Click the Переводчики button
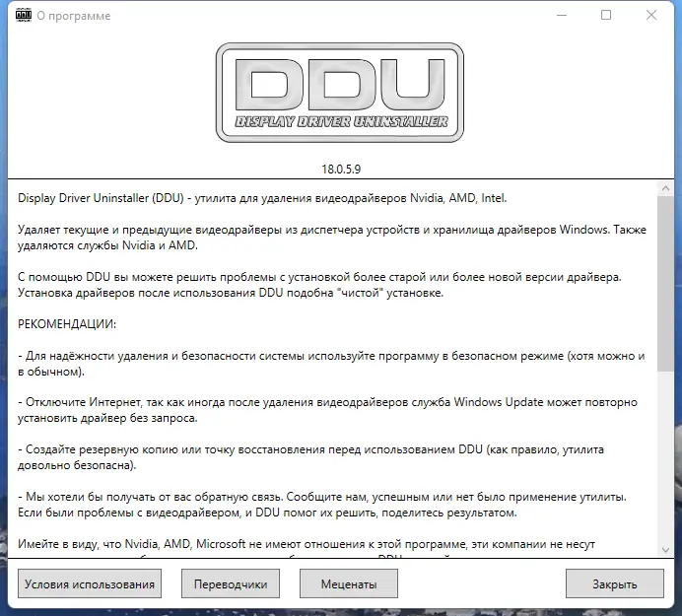The height and width of the screenshot is (616, 682). click(231, 583)
